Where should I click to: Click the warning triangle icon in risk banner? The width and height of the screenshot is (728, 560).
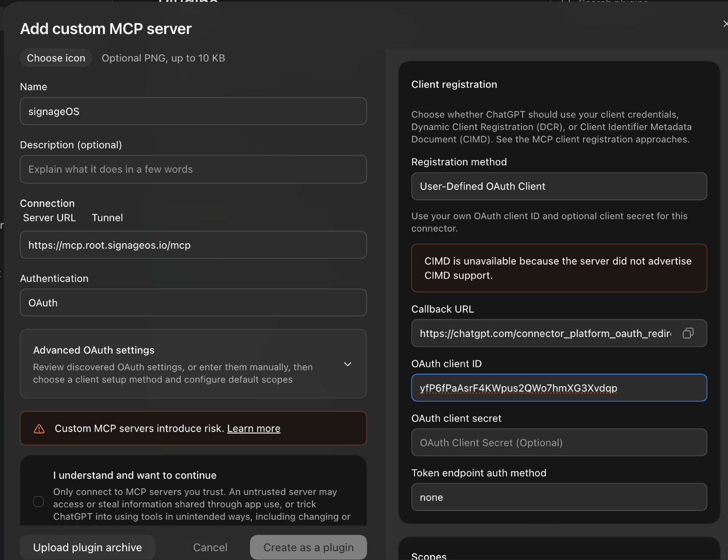click(39, 428)
